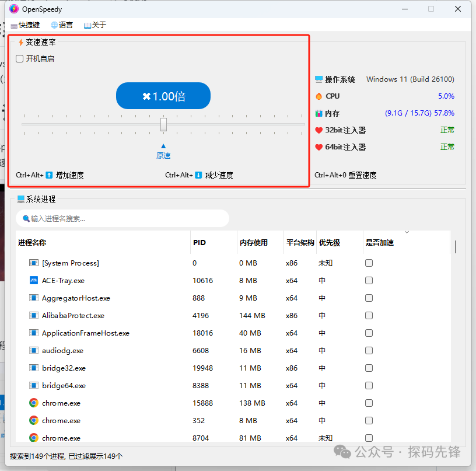Viewport: 476px width, 471px height.
Task: Click the memory usage 57.8% value
Action: 444,113
